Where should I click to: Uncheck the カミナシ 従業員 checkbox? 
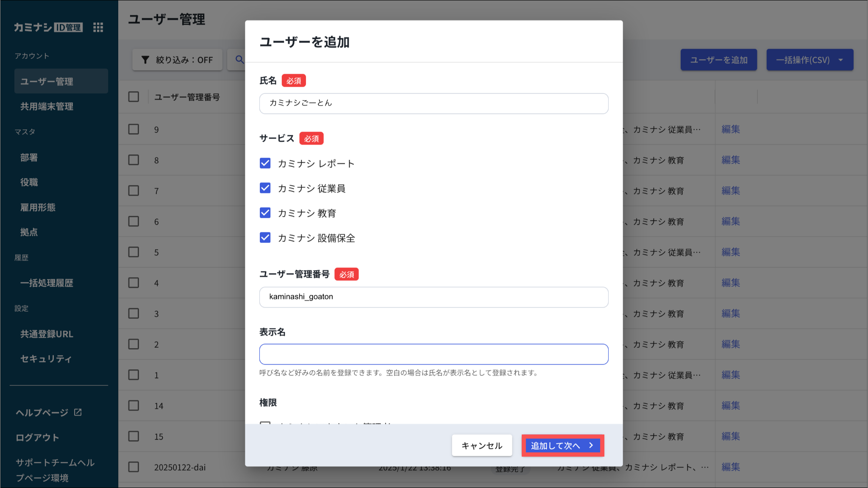pyautogui.click(x=265, y=188)
